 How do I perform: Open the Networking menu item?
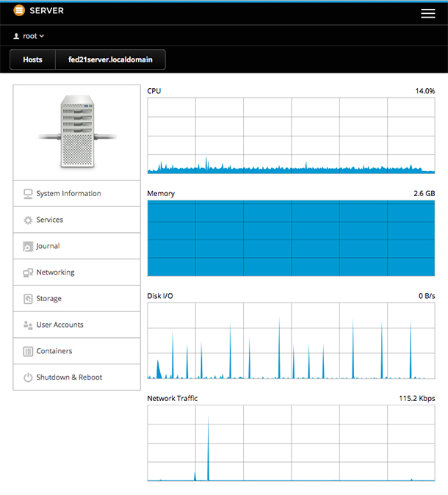[76, 272]
